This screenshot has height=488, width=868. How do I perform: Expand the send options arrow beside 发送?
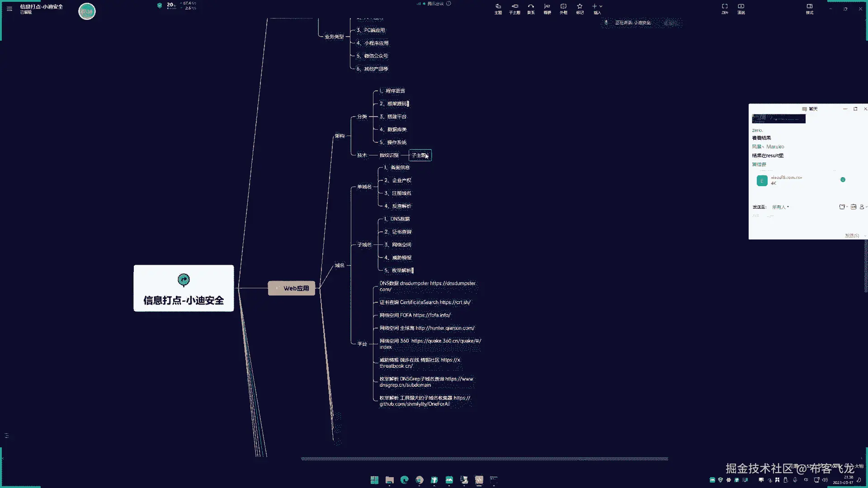(x=865, y=235)
